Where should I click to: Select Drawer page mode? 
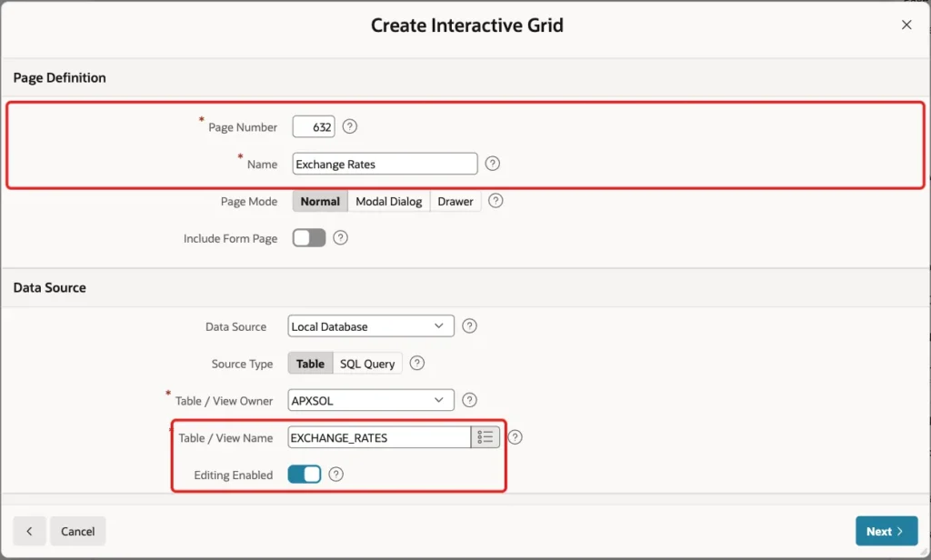click(455, 201)
